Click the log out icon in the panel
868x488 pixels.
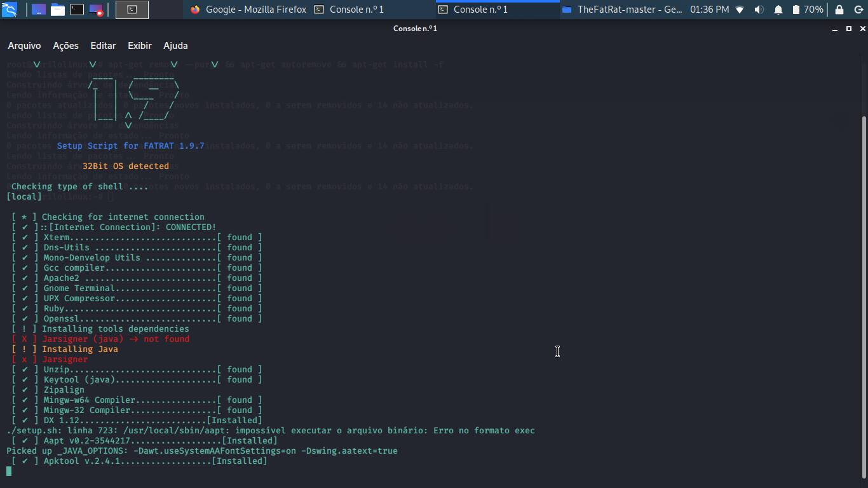(x=858, y=10)
